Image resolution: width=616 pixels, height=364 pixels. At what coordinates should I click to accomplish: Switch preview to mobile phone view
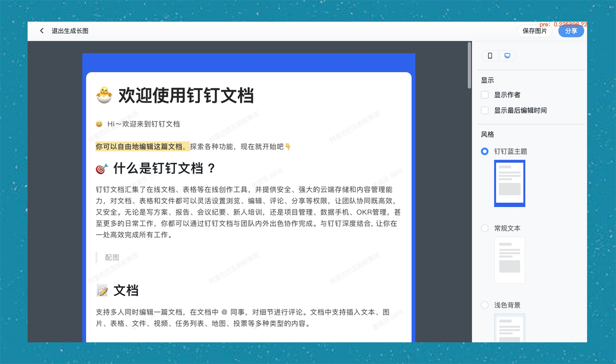point(490,55)
